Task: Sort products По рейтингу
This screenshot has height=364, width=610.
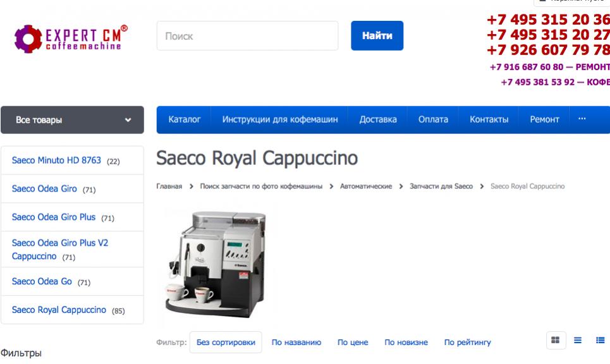Action: [468, 343]
